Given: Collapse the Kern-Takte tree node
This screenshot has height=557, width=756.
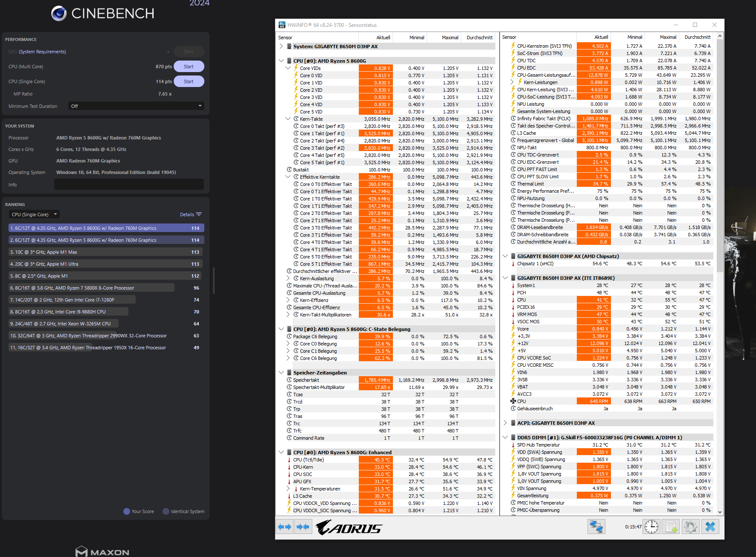Looking at the screenshot, I should (x=288, y=119).
